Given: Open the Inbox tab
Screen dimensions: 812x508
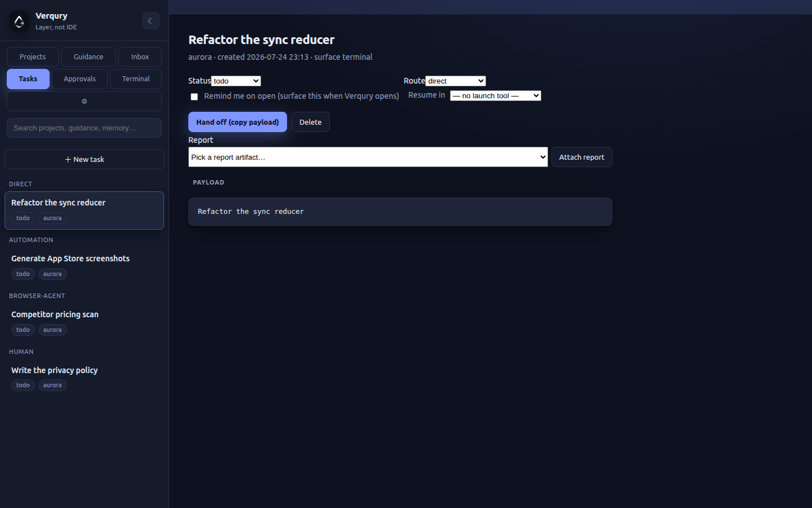Looking at the screenshot, I should (140, 56).
